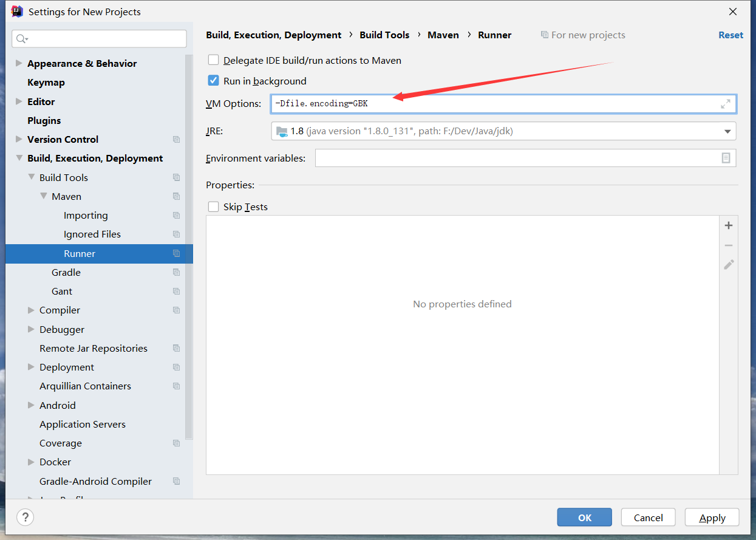756x540 pixels.
Task: Collapse Build, Execution, Deployment section
Action: point(19,158)
